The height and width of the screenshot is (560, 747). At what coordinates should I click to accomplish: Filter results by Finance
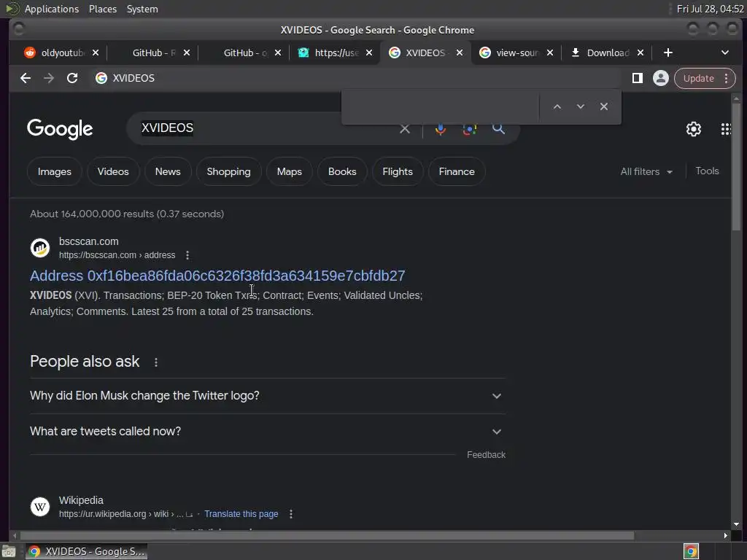tap(457, 171)
